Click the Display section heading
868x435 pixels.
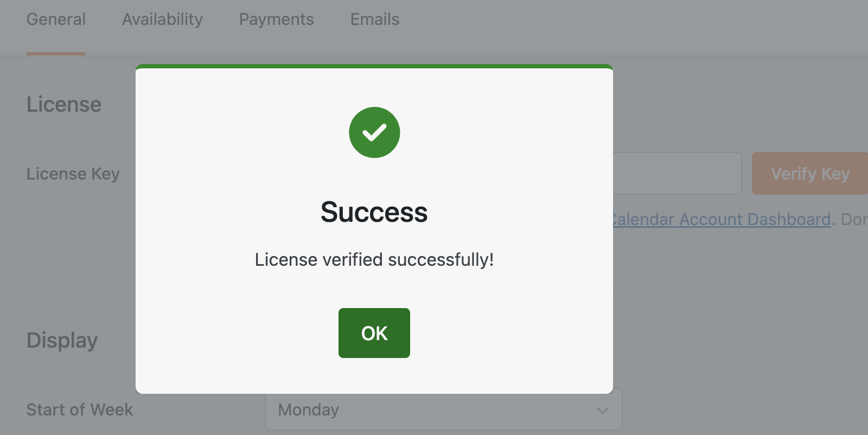[62, 341]
